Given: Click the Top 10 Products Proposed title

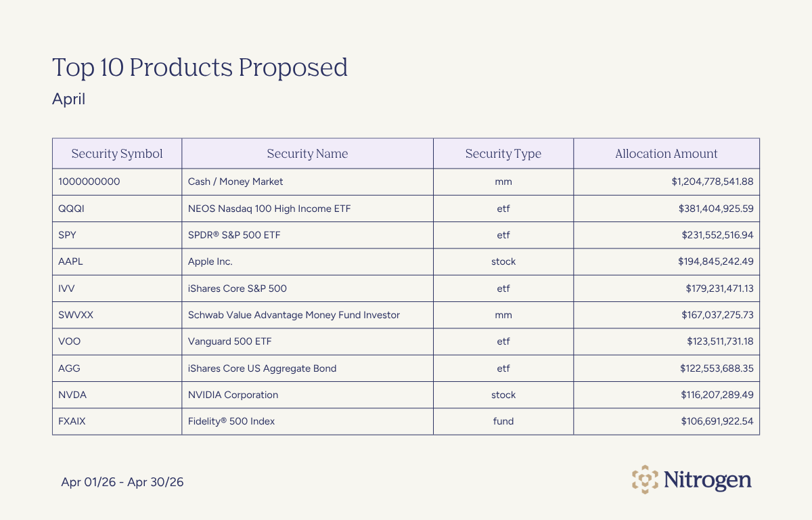Looking at the screenshot, I should (200, 67).
